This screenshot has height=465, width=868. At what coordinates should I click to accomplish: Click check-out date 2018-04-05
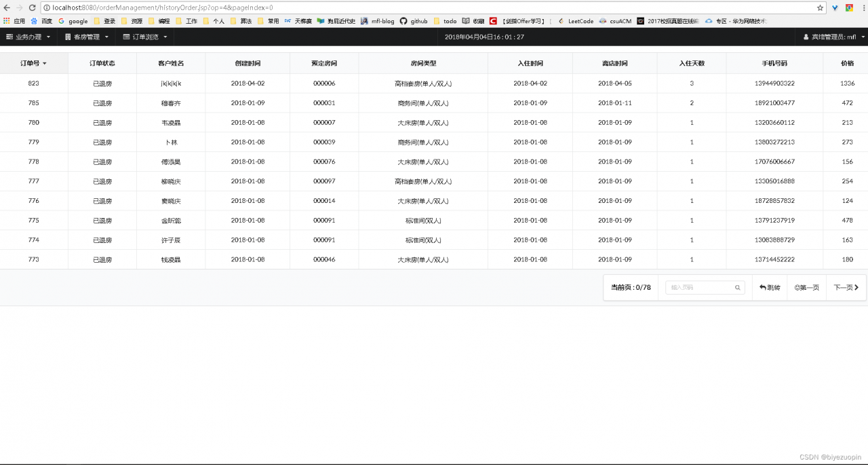click(615, 83)
